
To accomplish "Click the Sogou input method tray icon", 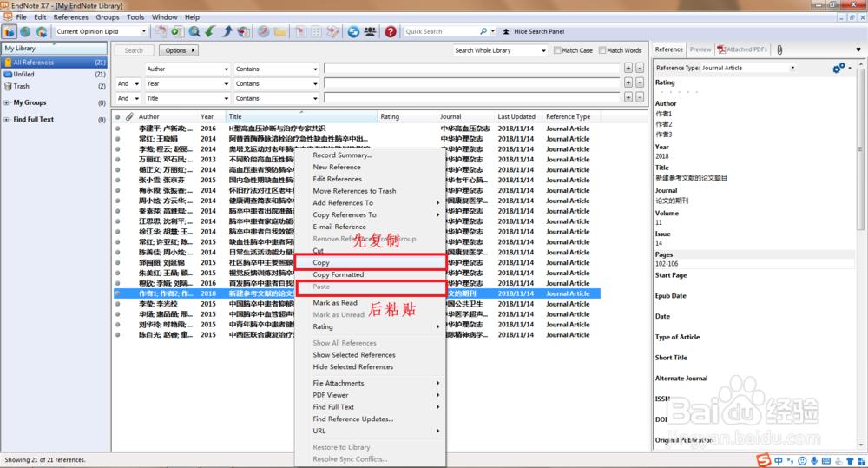I will (x=764, y=460).
